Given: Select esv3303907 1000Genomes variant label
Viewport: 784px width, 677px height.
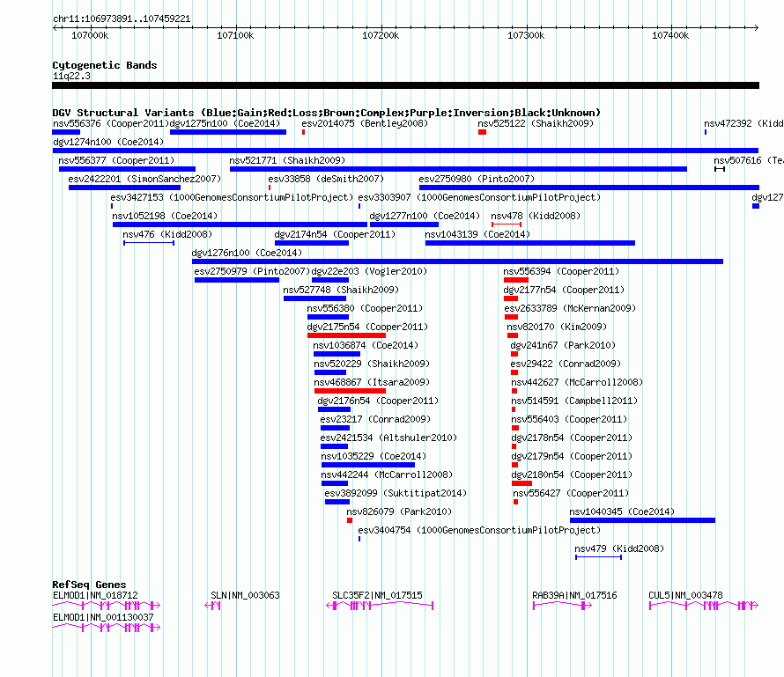Looking at the screenshot, I should point(479,197).
